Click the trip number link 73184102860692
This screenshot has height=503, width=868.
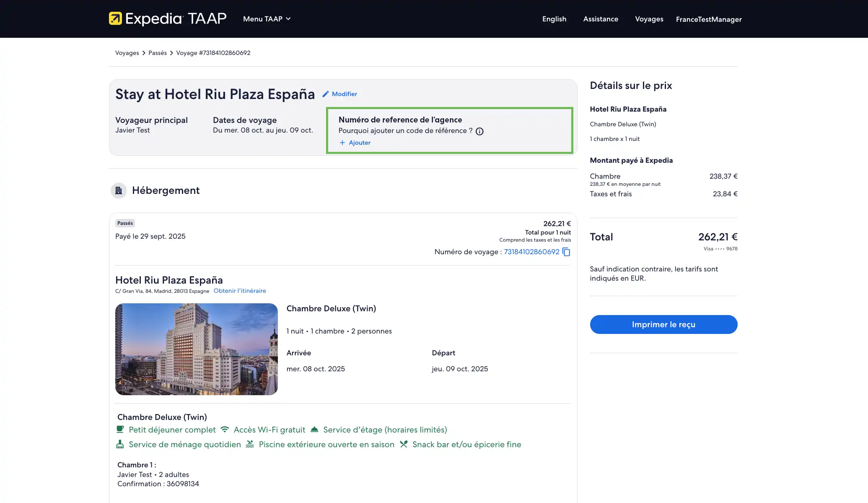[x=531, y=252]
